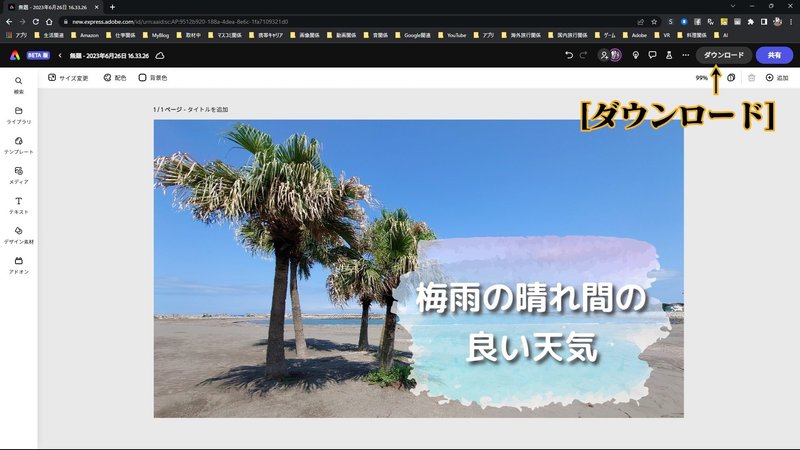
Task: Click the browser address bar
Action: pos(347,22)
